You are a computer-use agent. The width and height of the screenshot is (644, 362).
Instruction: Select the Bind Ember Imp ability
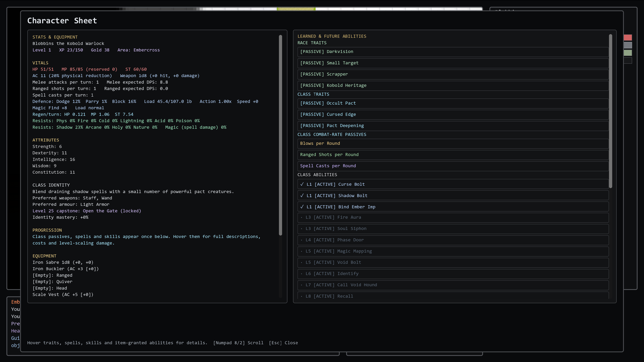point(453,207)
